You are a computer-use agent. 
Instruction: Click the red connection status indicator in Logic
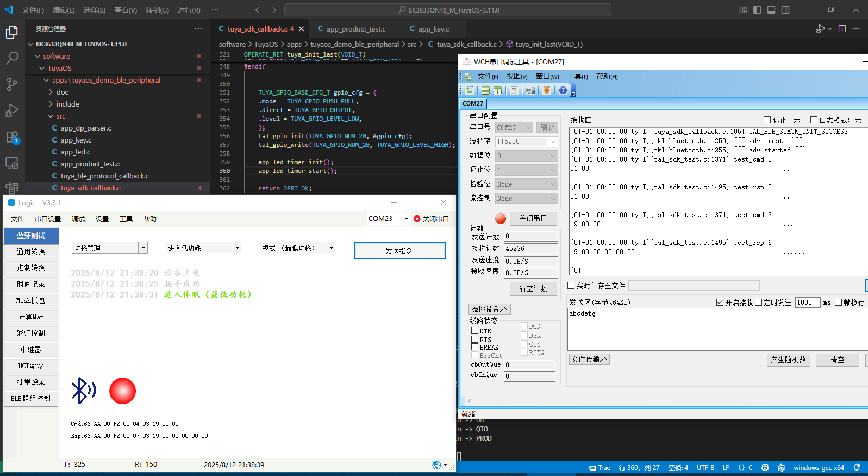tap(122, 391)
